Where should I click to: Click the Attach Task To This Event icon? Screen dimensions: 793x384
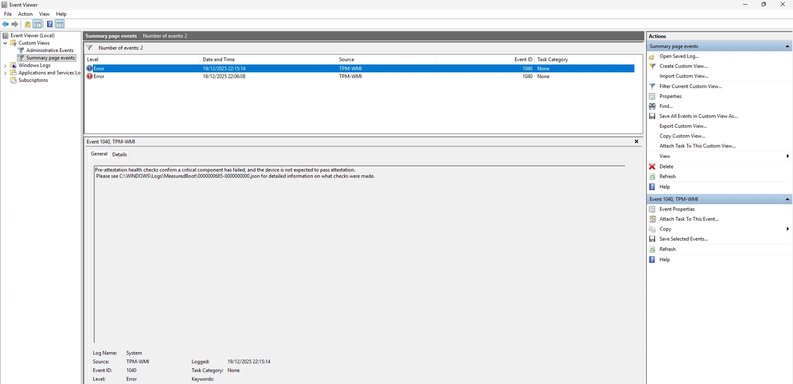pos(652,219)
